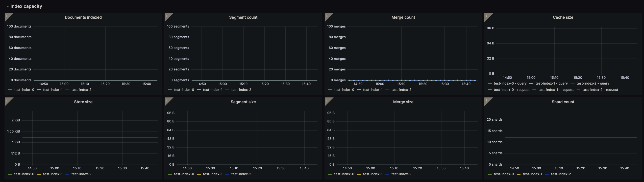Open info icon on Merge size panel

pos(327,100)
